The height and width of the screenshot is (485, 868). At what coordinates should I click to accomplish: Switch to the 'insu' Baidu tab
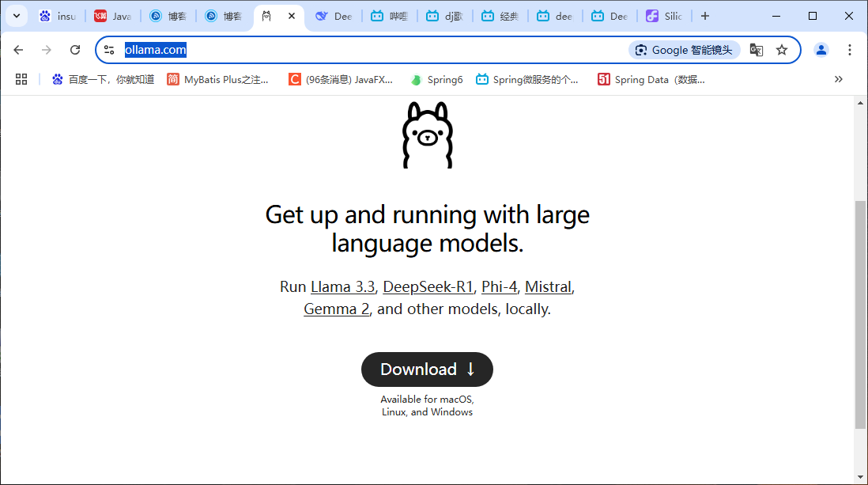coord(58,16)
